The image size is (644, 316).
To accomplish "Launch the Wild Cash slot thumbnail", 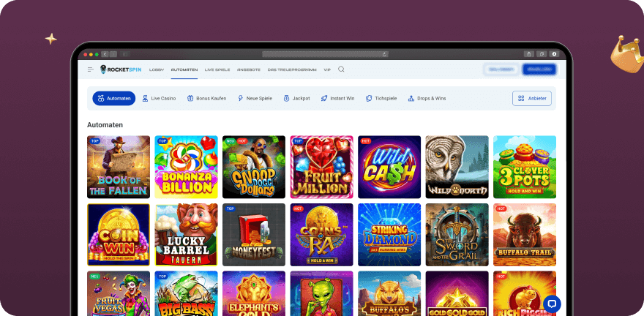I will tap(389, 167).
